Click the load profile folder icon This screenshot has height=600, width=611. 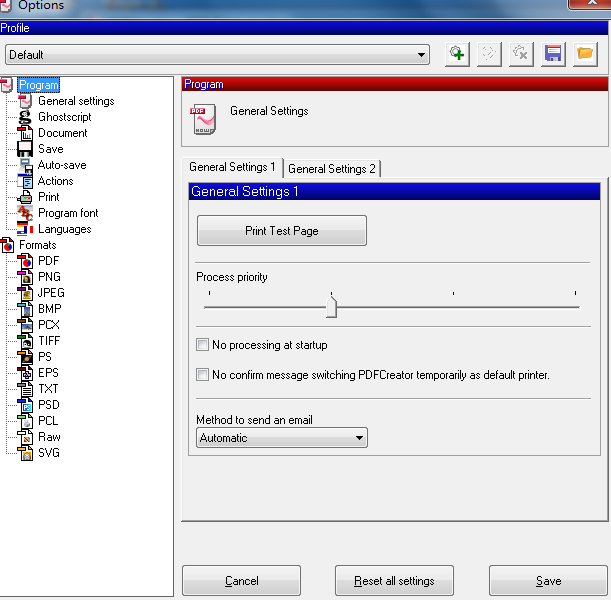coord(585,55)
